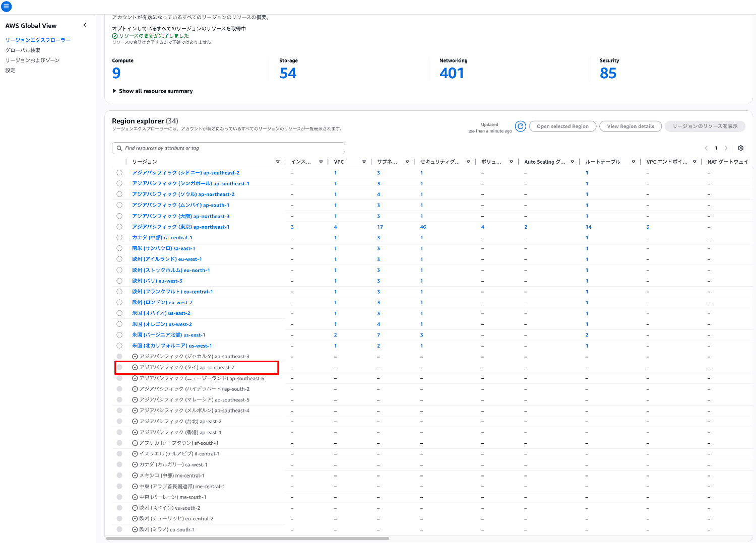Click disabled icon beside ap-southeast-6 region

click(135, 378)
